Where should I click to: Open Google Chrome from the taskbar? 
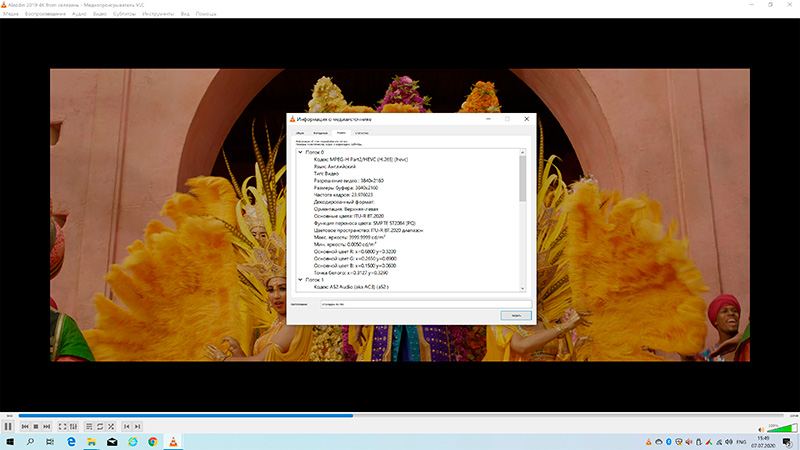[152, 442]
